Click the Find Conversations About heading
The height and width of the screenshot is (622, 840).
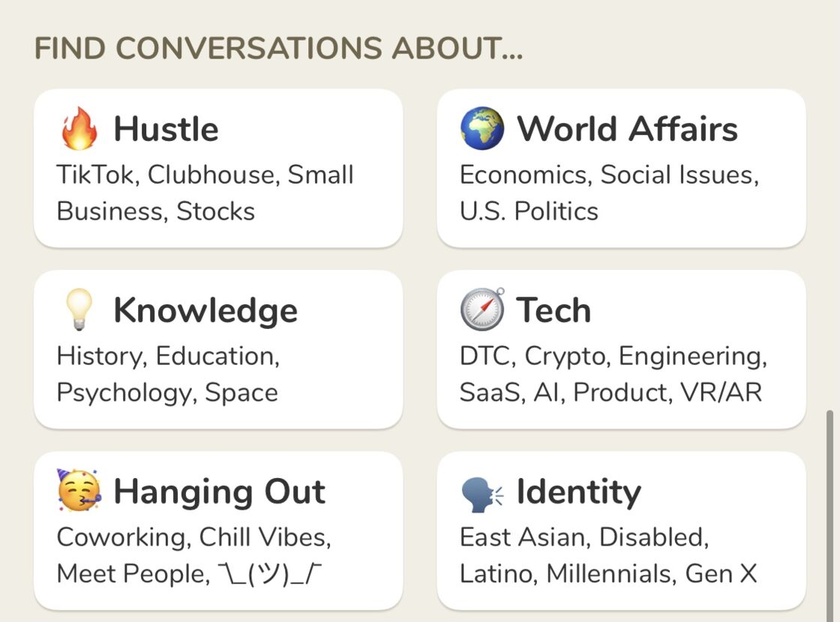point(278,48)
